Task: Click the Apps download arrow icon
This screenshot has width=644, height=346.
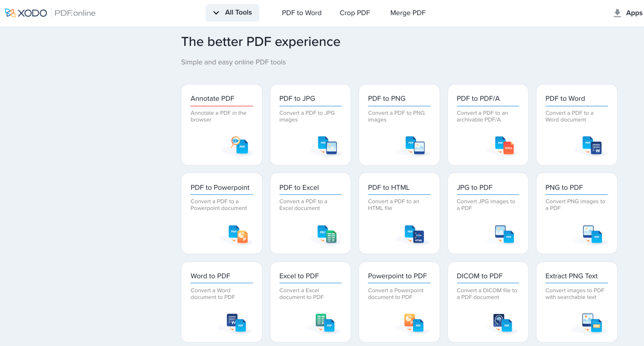Action: (617, 13)
